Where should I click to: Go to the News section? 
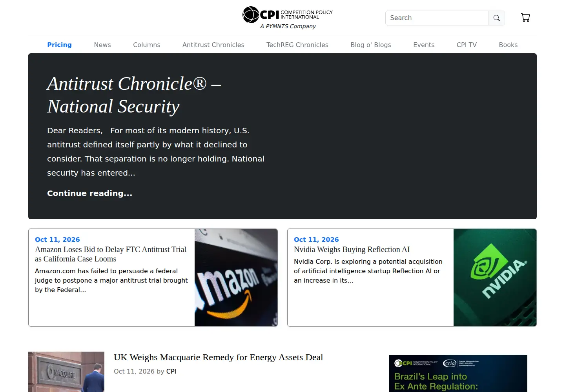[x=102, y=45]
